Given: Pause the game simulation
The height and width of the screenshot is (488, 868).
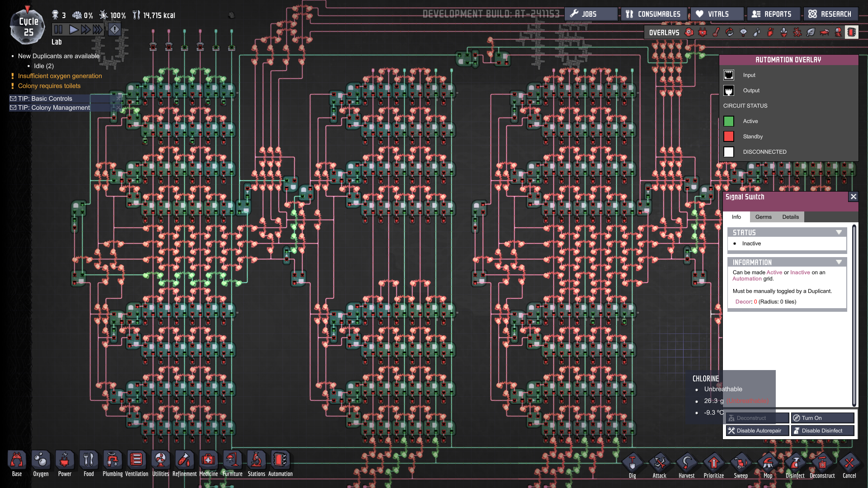Looking at the screenshot, I should (x=58, y=30).
